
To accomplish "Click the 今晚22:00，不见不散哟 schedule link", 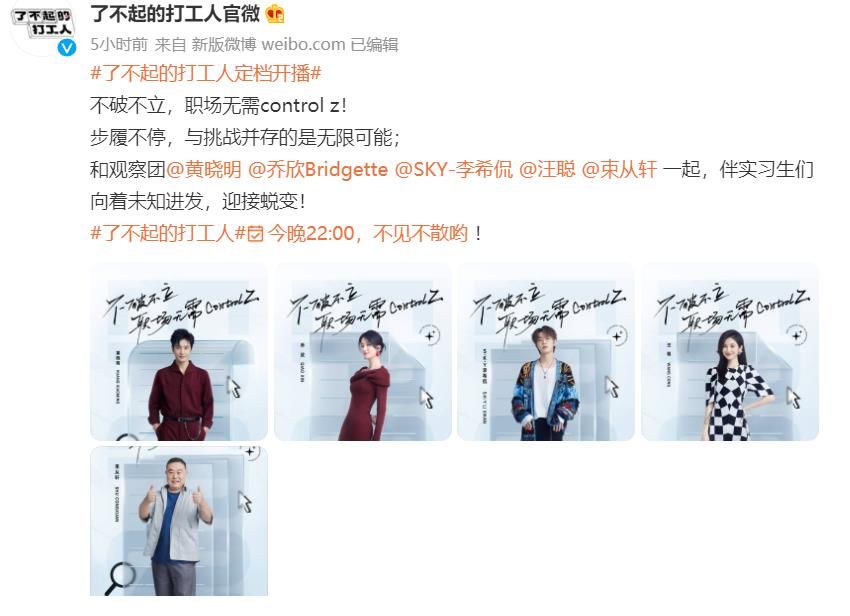I will click(x=368, y=234).
